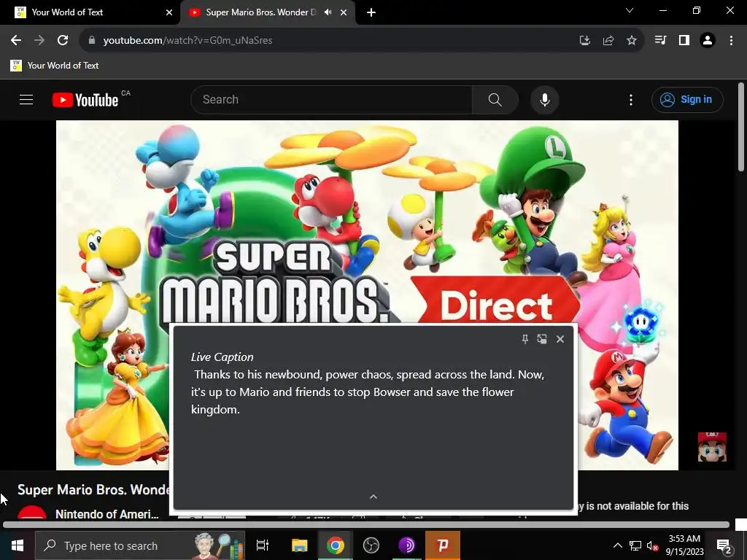Open Nintendo of America channel link
The width and height of the screenshot is (747, 560).
(x=107, y=514)
